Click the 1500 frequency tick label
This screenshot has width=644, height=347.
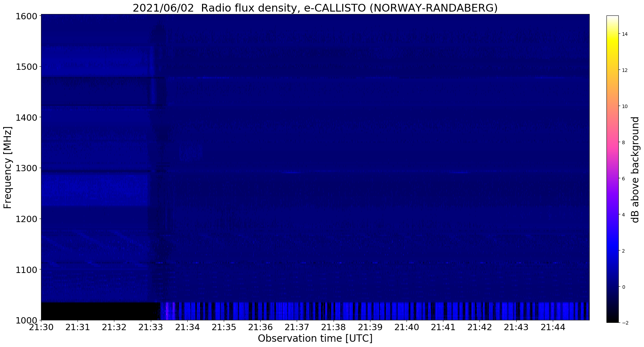(x=27, y=67)
